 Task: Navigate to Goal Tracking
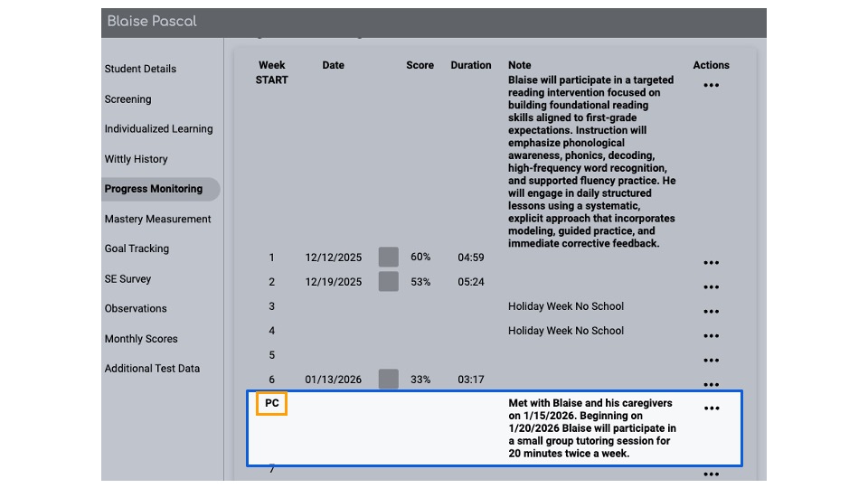pyautogui.click(x=137, y=249)
